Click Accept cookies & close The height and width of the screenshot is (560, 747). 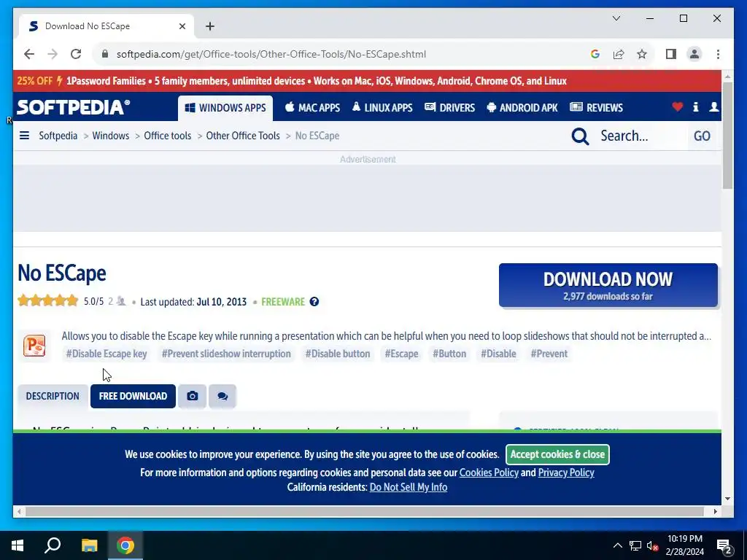coord(557,454)
